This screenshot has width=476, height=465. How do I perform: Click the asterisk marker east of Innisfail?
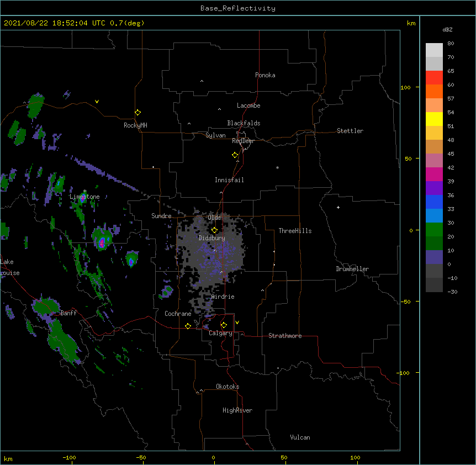pos(277,167)
